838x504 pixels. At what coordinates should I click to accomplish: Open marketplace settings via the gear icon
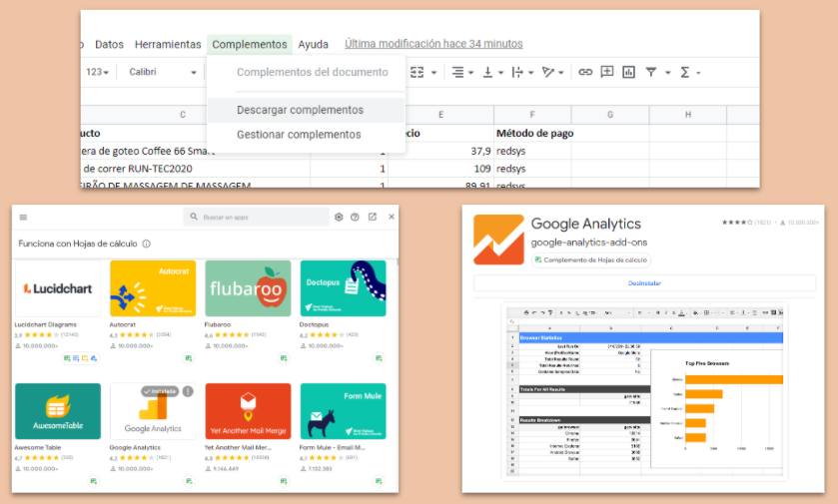pos(339,217)
